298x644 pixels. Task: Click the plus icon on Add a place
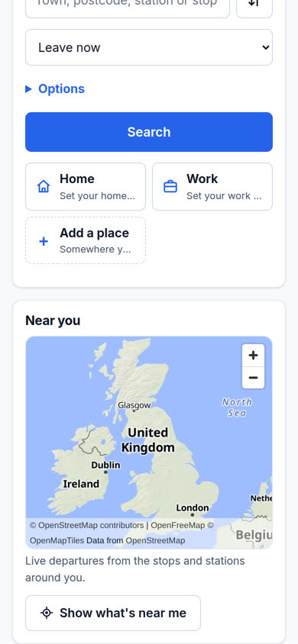coord(43,241)
